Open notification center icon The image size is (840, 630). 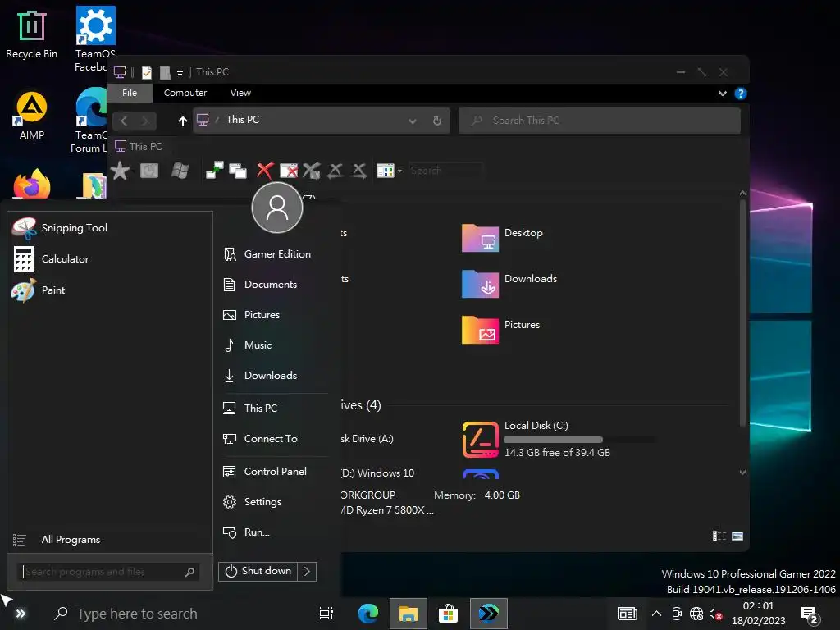pyautogui.click(x=809, y=615)
